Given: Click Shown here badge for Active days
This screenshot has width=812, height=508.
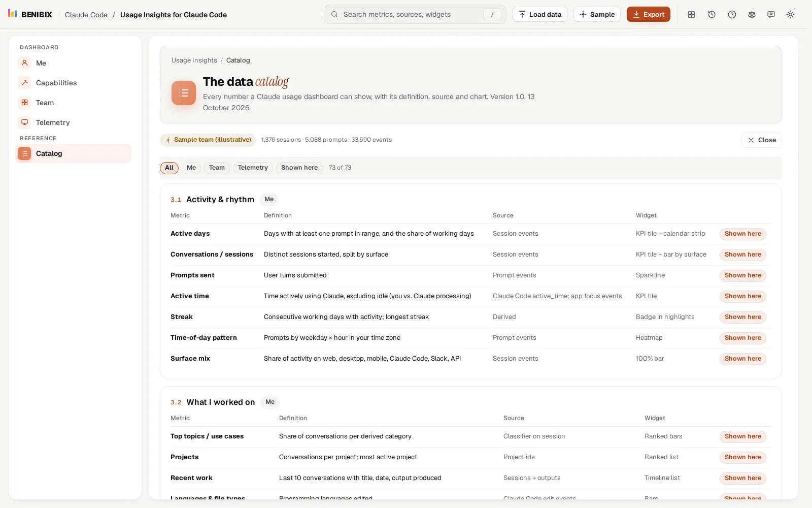Looking at the screenshot, I should tap(743, 234).
